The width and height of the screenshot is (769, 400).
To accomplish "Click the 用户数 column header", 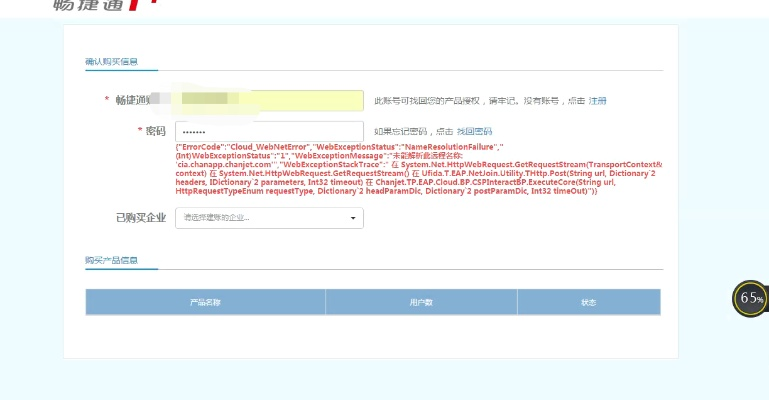I will coord(421,302).
